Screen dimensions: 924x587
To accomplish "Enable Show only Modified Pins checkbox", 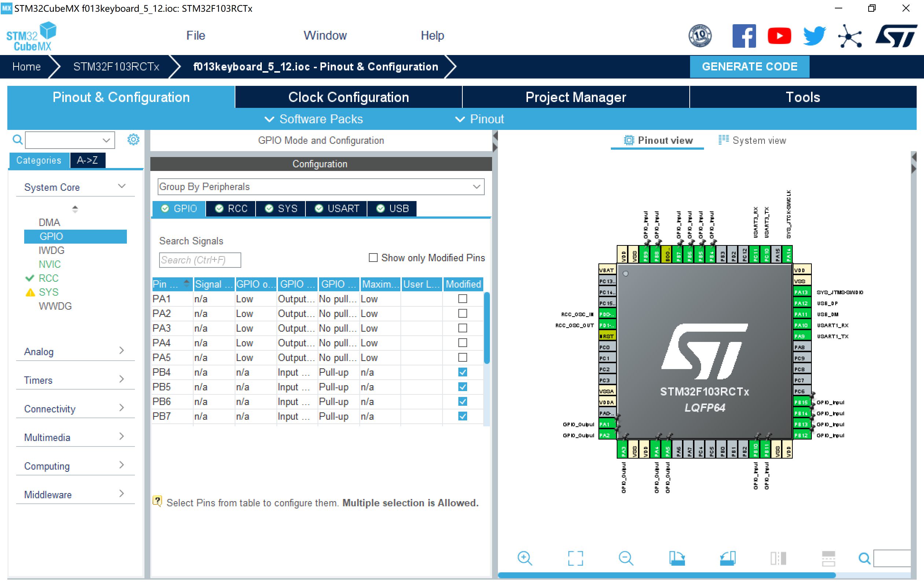I will tap(373, 258).
